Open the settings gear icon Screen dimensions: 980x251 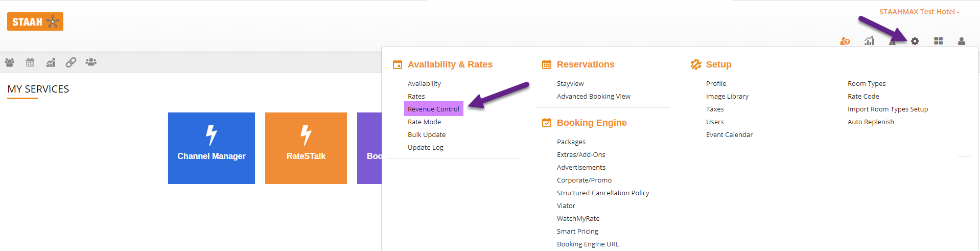click(x=915, y=41)
